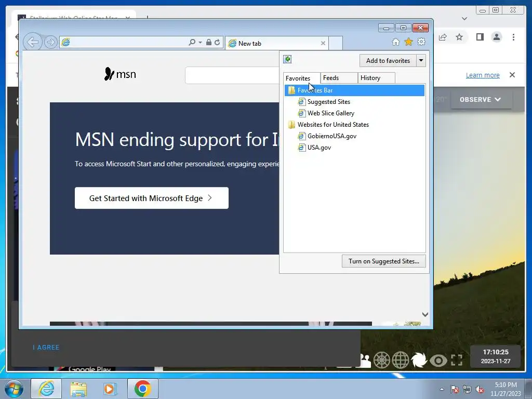Click Get Started with Microsoft Edge

151,198
